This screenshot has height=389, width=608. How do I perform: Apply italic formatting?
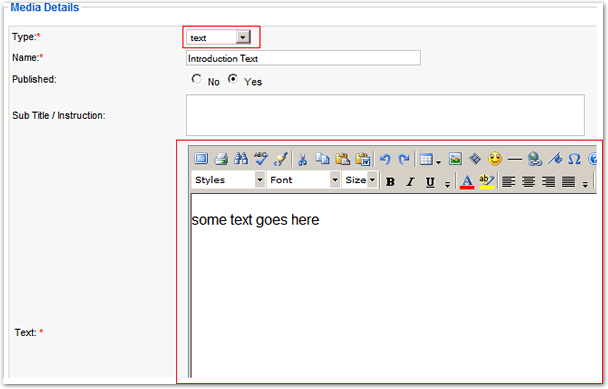410,182
